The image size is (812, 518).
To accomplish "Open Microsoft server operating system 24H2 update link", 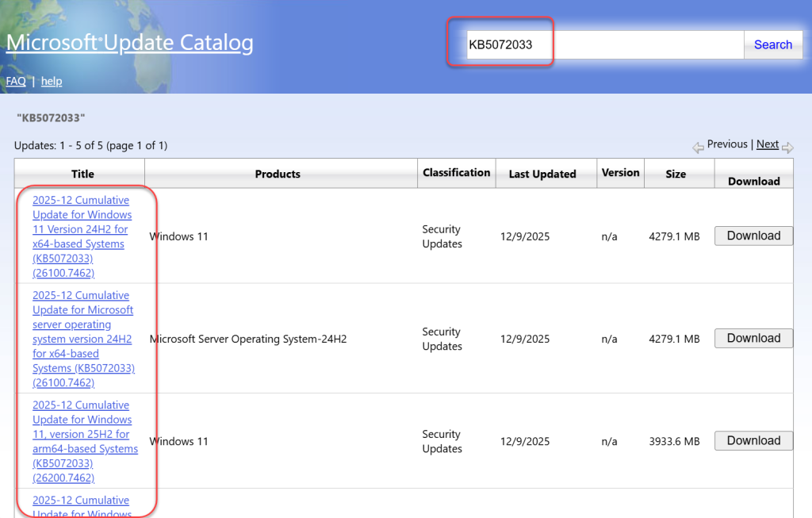I will pos(83,339).
